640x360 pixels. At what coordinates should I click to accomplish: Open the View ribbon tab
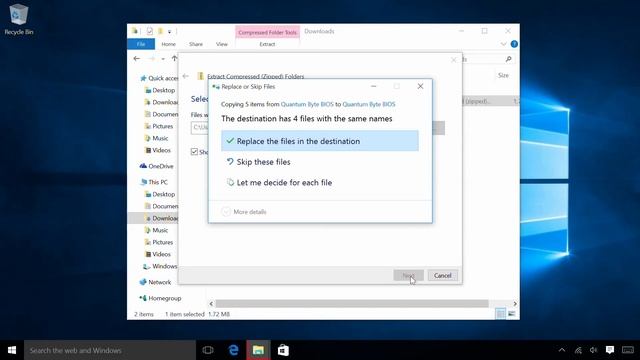click(222, 44)
